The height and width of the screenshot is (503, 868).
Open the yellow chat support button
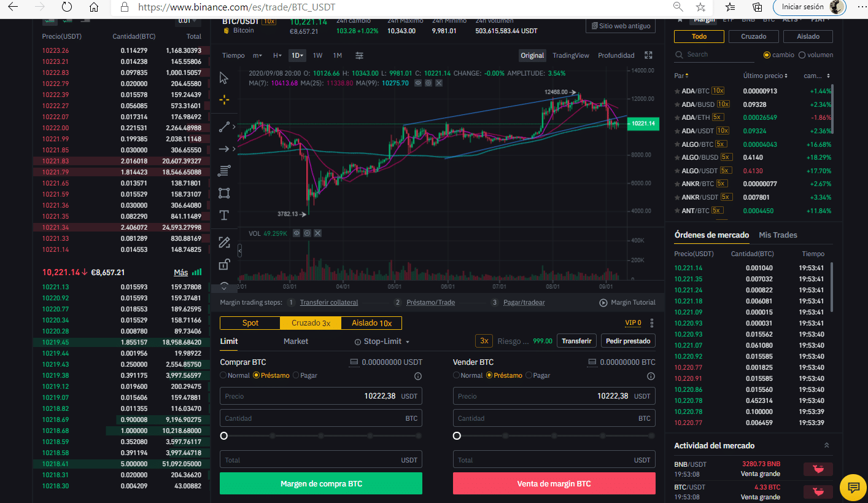pyautogui.click(x=853, y=488)
